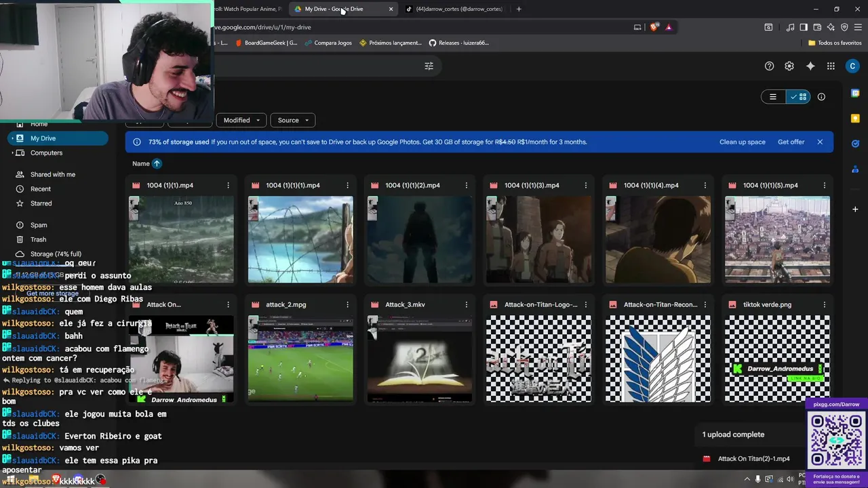Open Brave Leo AI assistant

point(831,27)
